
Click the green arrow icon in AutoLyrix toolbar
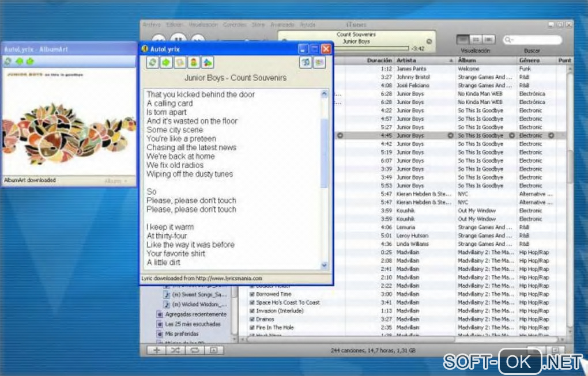[x=166, y=63]
